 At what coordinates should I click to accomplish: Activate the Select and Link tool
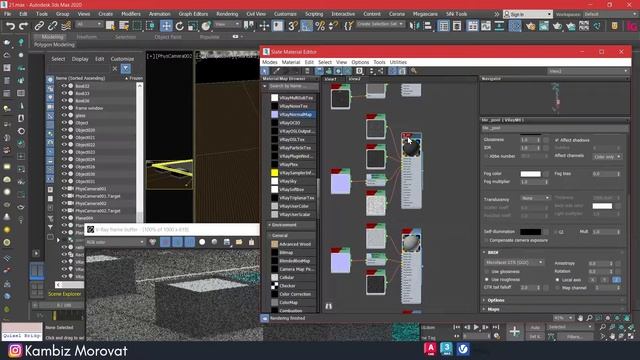point(39,26)
